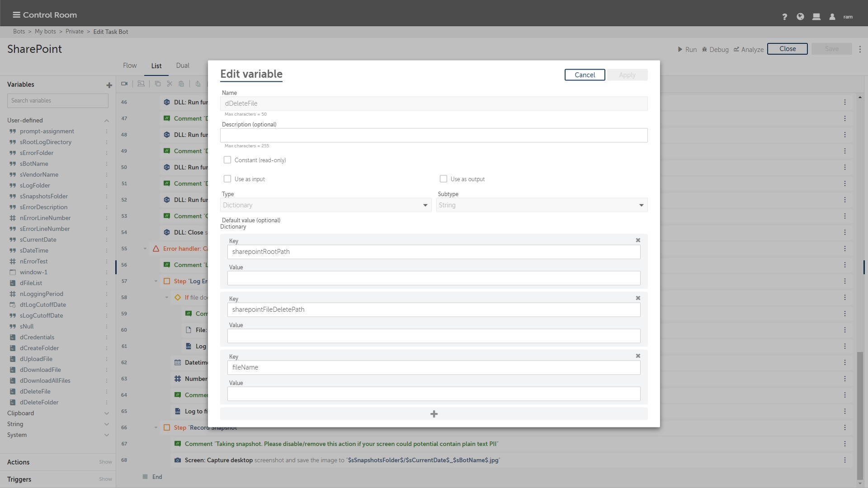
Task: Enable the Constant (read-only) checkbox
Action: (x=227, y=160)
